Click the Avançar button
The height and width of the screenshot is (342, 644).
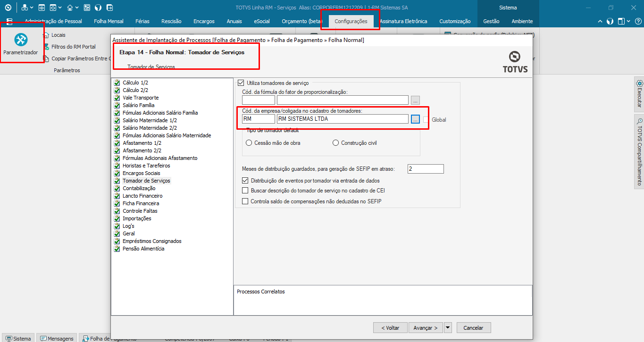(426, 327)
